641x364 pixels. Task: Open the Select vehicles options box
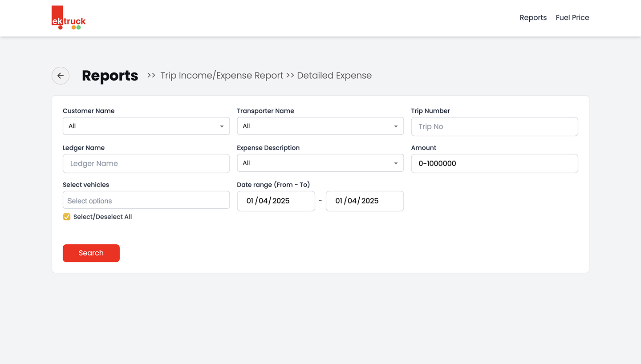146,200
